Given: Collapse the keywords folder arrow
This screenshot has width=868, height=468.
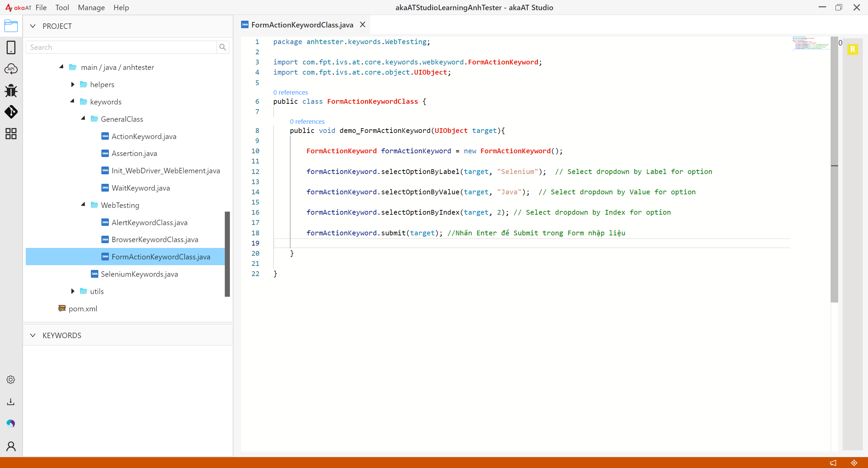Looking at the screenshot, I should [72, 101].
